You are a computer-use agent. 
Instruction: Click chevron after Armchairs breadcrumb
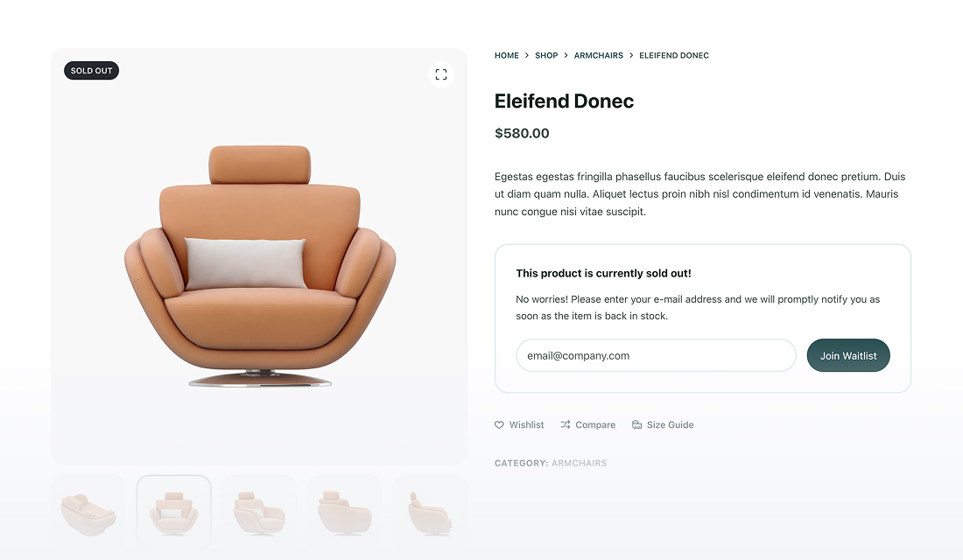(x=631, y=55)
